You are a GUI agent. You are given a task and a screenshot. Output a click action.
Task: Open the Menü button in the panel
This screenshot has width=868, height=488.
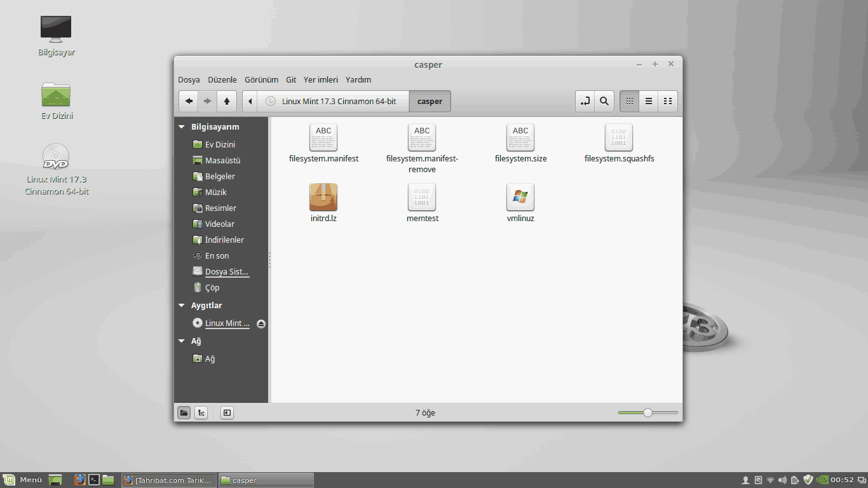click(x=24, y=480)
